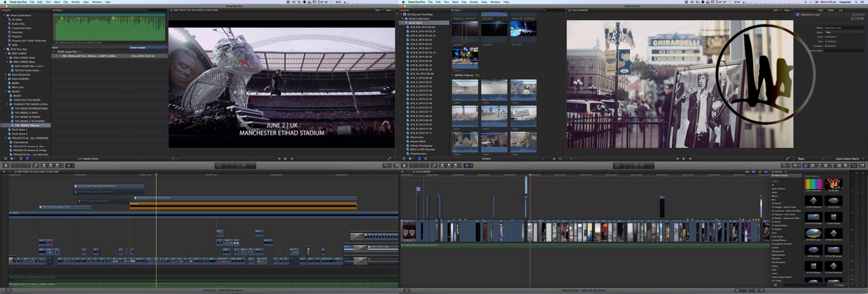The image size is (868, 294).
Task: Collapse the MPEG-4 Movie group
Action: (x=453, y=75)
